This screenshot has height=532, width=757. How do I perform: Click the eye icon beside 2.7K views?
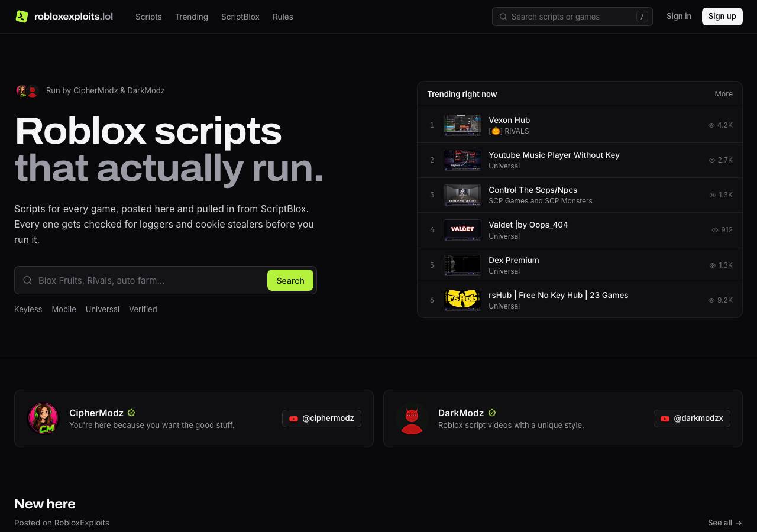tap(712, 160)
